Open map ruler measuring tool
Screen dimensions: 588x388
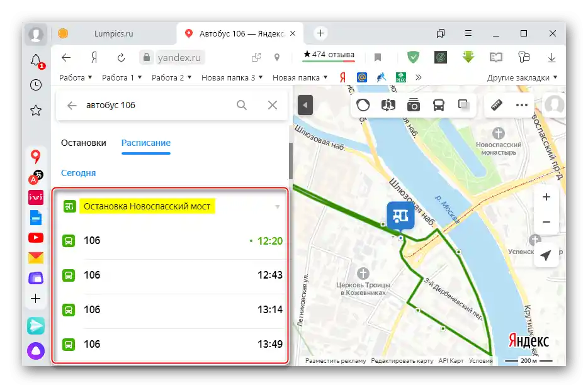[497, 105]
